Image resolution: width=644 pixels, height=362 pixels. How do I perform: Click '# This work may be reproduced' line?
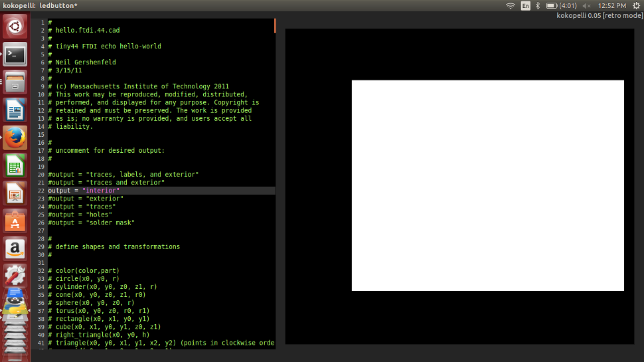coord(148,94)
